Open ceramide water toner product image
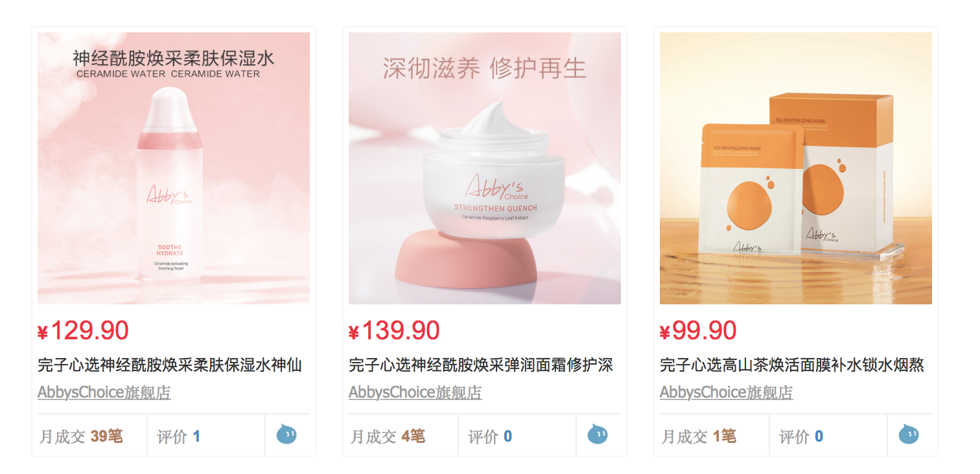 point(174,168)
